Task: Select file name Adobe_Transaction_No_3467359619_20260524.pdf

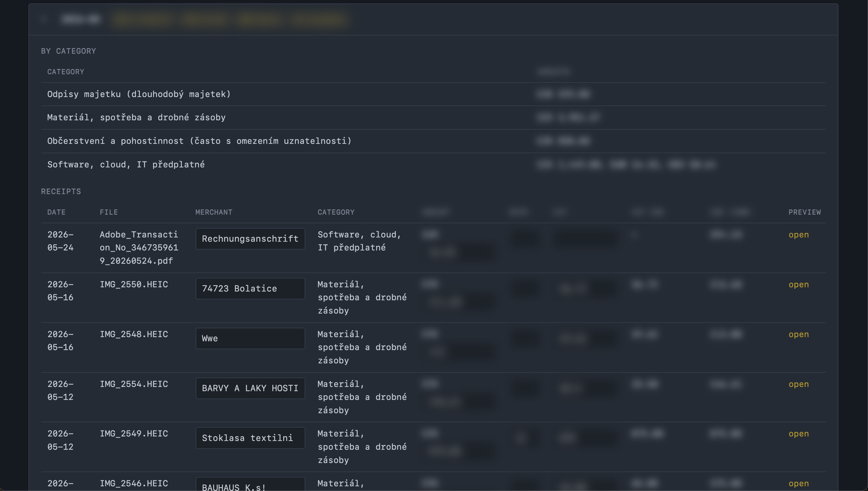Action: pyautogui.click(x=139, y=248)
